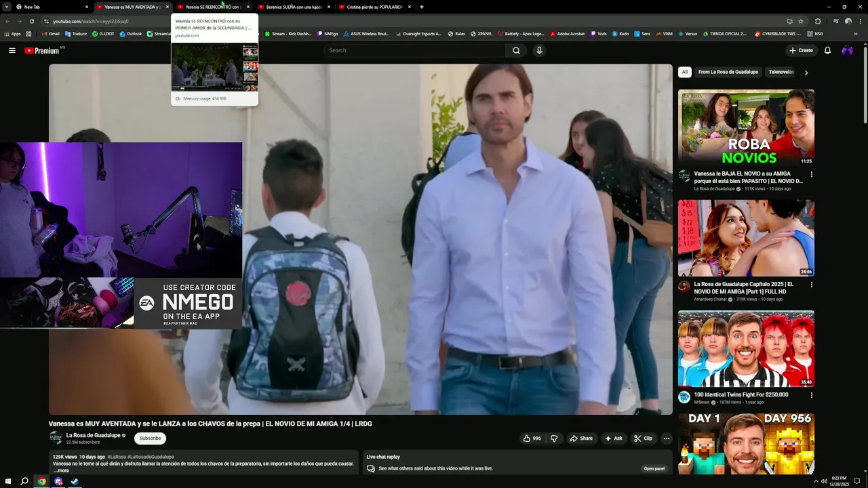
Task: Open the account avatar menu
Action: tap(847, 50)
